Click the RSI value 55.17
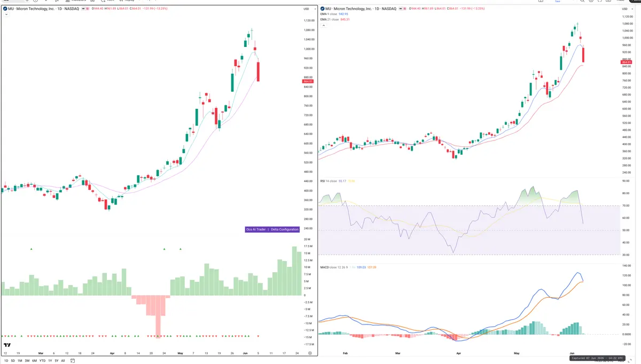Image resolution: width=641 pixels, height=364 pixels. coord(342,181)
